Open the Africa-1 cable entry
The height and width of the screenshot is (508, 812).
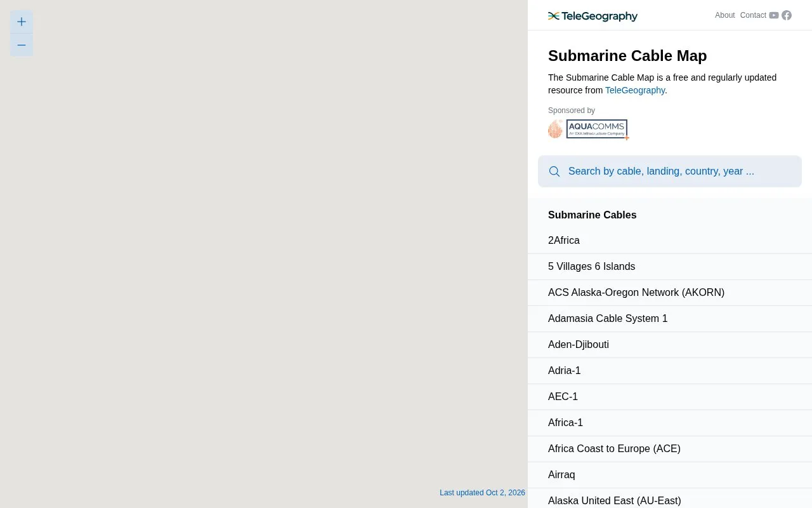670,423
